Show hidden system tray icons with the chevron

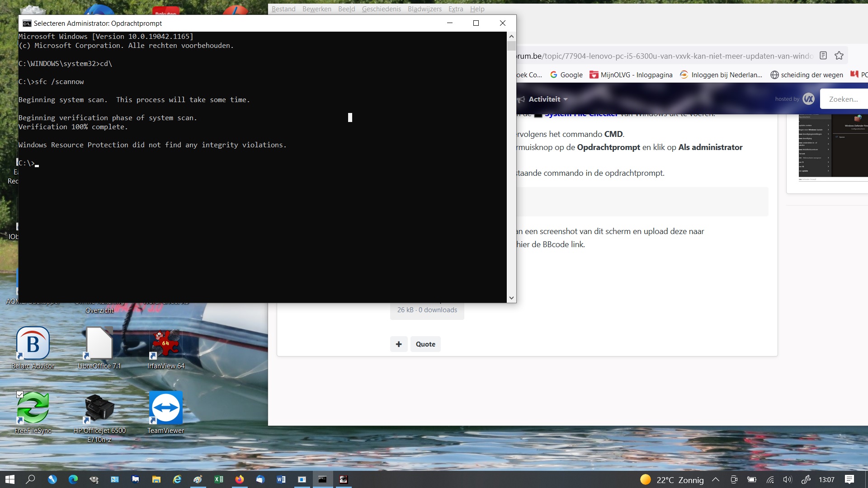tap(716, 480)
